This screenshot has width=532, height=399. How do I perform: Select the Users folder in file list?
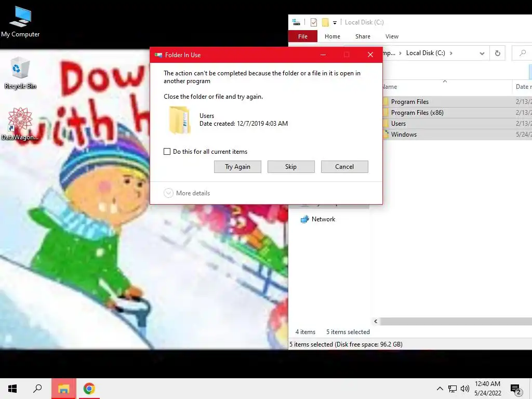point(457,124)
